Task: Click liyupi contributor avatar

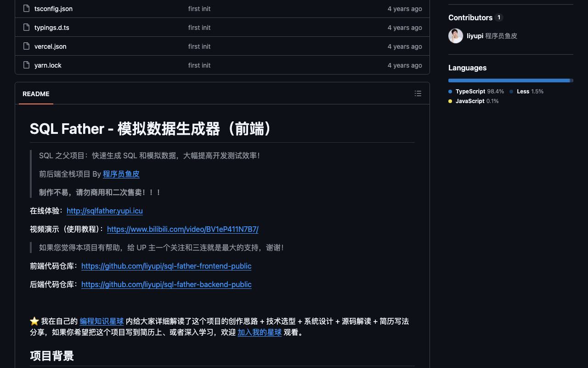Action: click(x=456, y=36)
